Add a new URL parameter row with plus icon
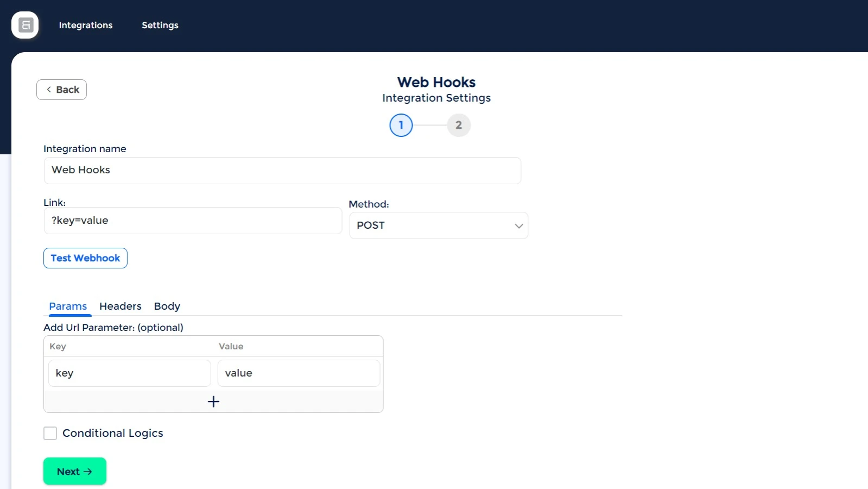 coord(213,402)
